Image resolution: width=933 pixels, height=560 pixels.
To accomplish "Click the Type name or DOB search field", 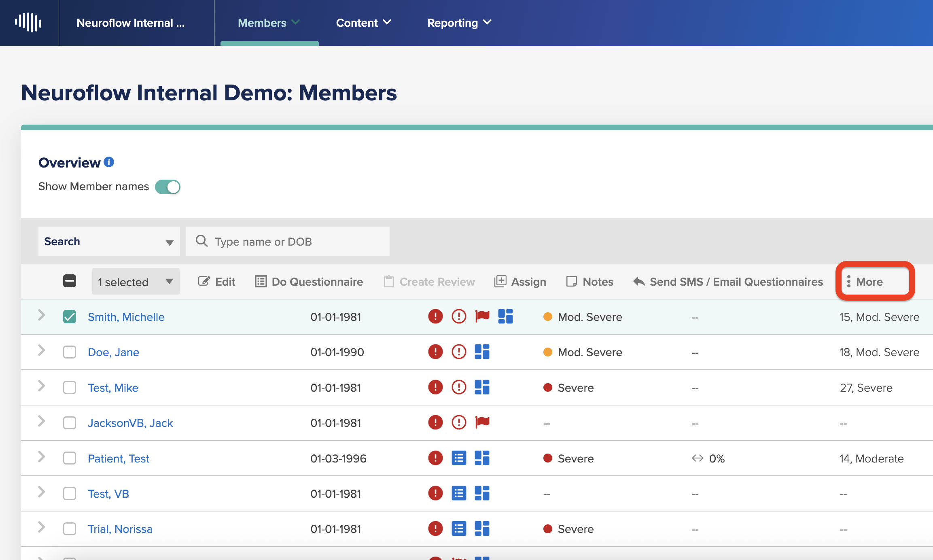I will 288,241.
